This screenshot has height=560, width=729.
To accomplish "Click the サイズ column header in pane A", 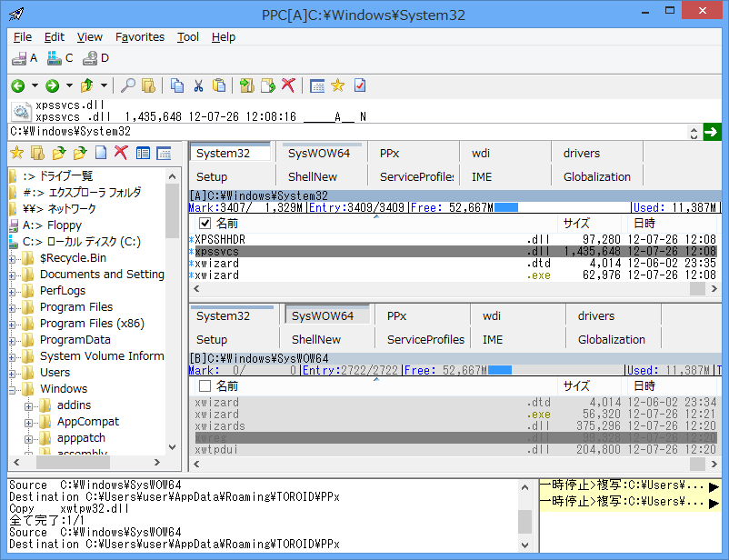I will pyautogui.click(x=576, y=223).
